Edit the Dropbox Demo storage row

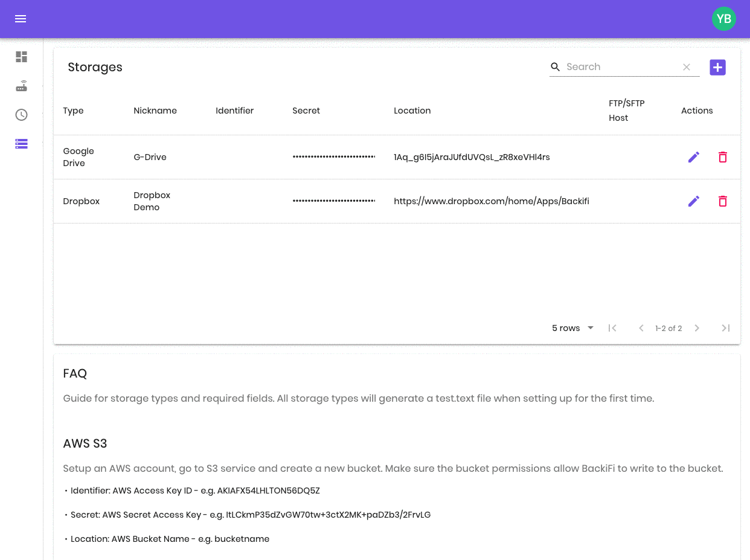(694, 201)
